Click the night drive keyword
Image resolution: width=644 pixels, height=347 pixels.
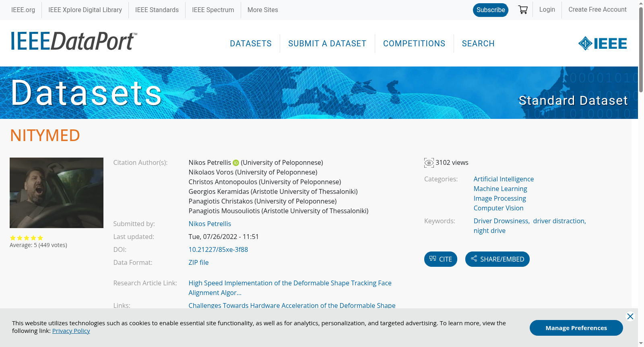click(489, 231)
